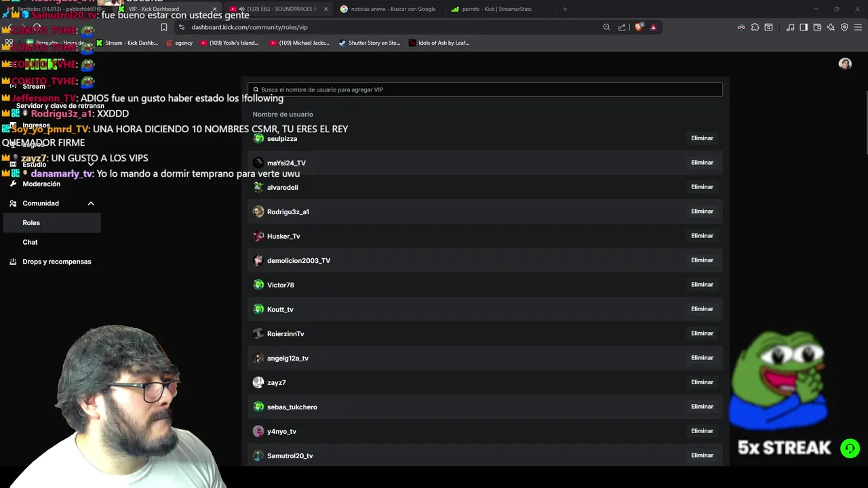This screenshot has width=868, height=488.
Task: Open Brave Rewards triangle icon
Action: point(653,27)
